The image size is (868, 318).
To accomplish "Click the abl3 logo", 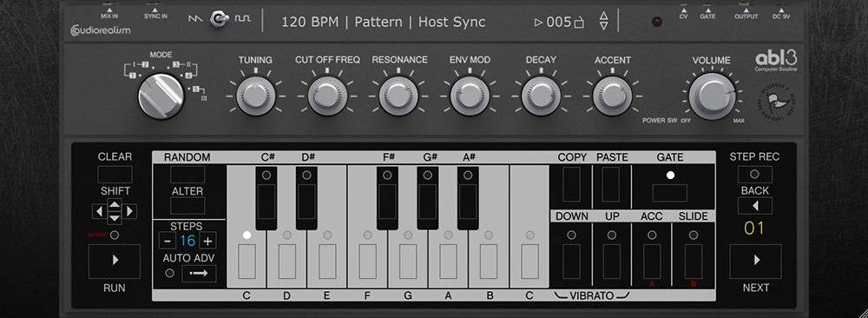I will pyautogui.click(x=777, y=60).
